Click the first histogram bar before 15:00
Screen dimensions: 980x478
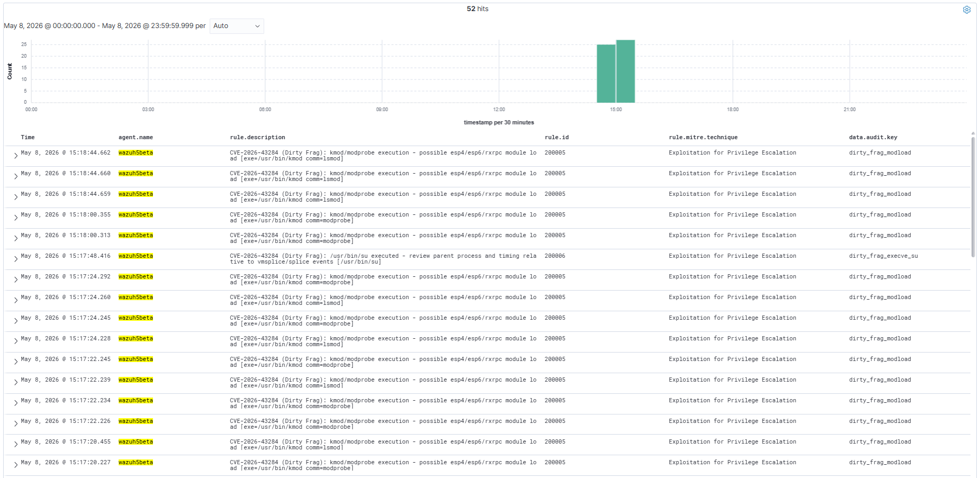pyautogui.click(x=606, y=74)
